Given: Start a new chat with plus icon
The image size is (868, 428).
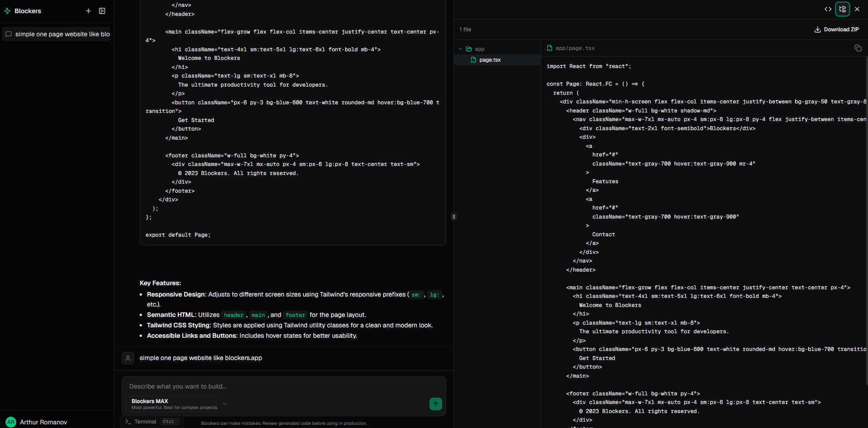Looking at the screenshot, I should [88, 11].
